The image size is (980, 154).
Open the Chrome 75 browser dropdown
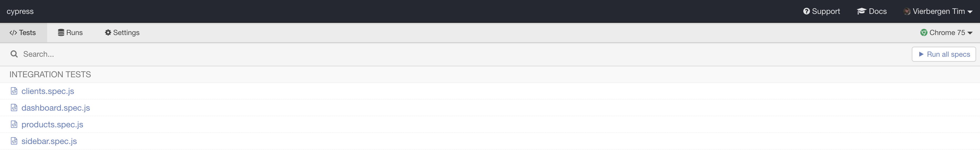click(946, 33)
